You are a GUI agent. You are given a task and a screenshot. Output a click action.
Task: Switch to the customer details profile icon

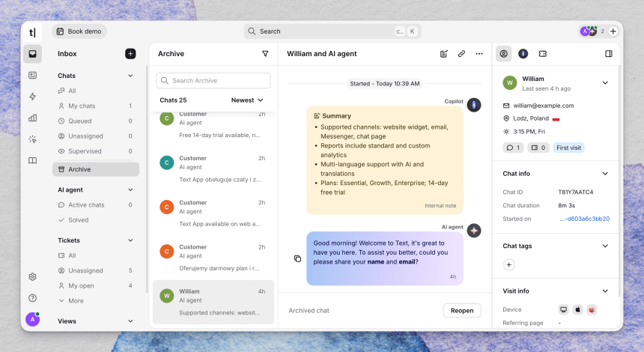[x=503, y=54]
